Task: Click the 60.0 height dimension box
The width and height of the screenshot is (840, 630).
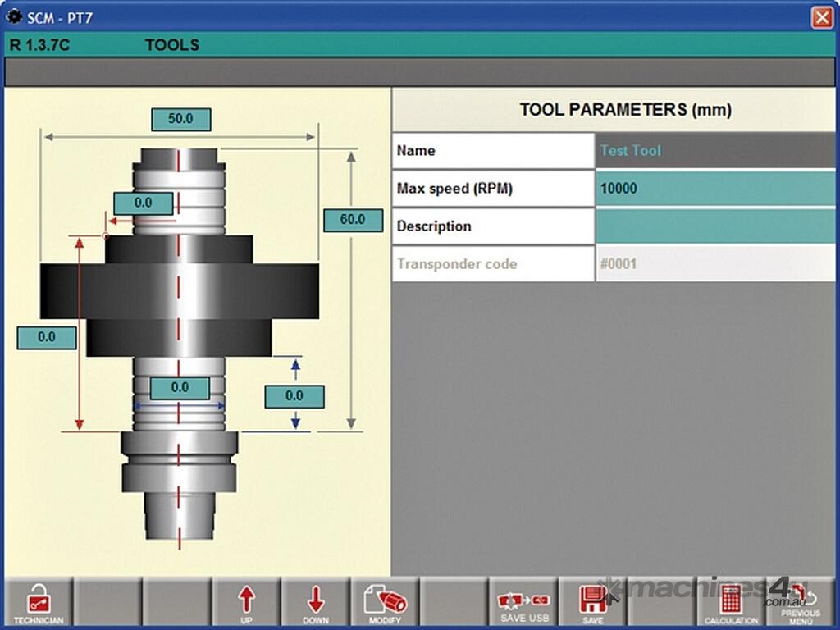Action: coord(353,220)
